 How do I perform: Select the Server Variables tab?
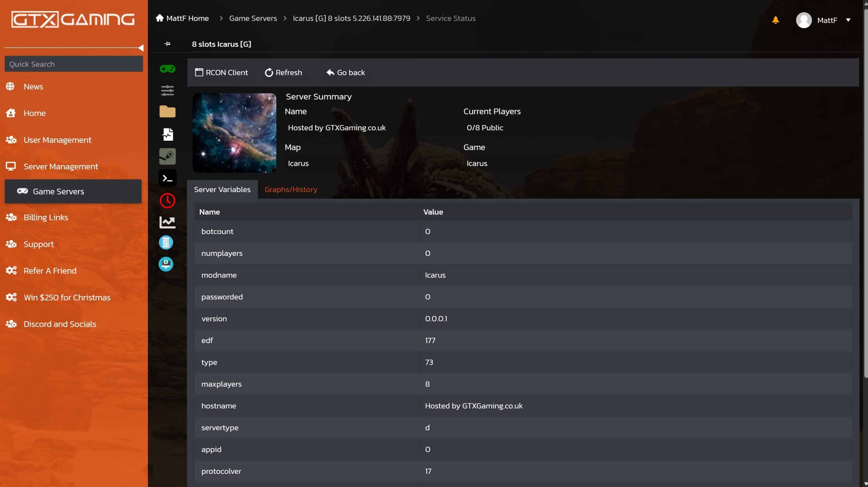tap(222, 189)
